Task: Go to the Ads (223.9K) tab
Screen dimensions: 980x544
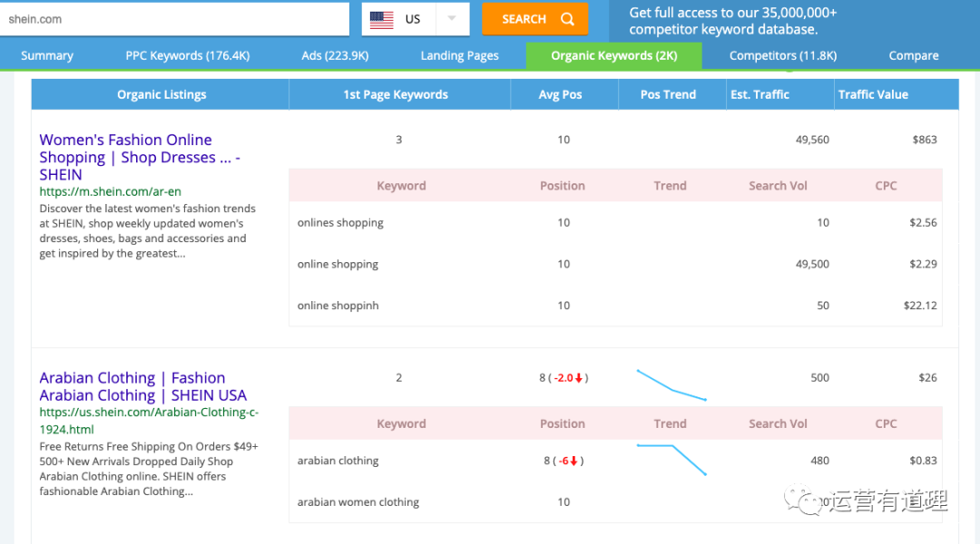Action: [335, 55]
